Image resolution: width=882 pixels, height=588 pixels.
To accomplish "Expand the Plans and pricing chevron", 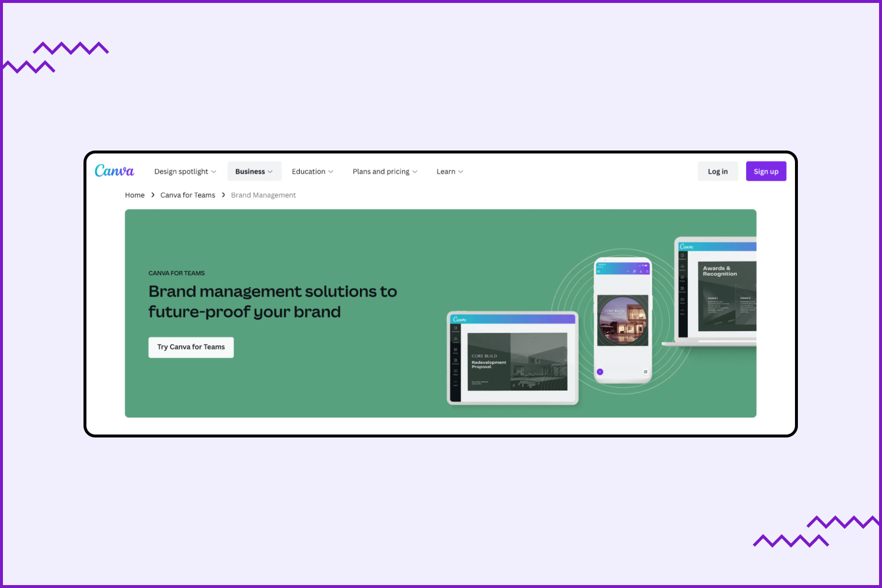I will [x=415, y=172].
